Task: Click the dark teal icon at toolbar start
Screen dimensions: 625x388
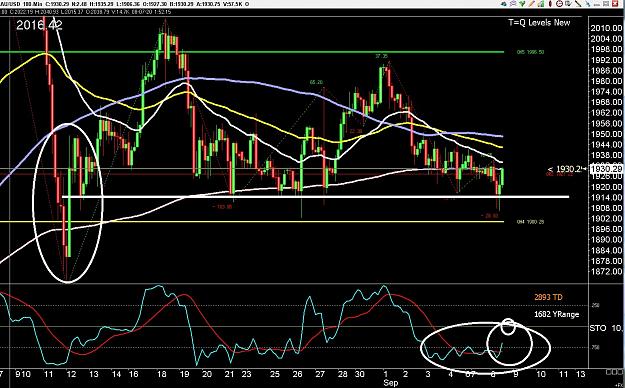Action: point(504,4)
